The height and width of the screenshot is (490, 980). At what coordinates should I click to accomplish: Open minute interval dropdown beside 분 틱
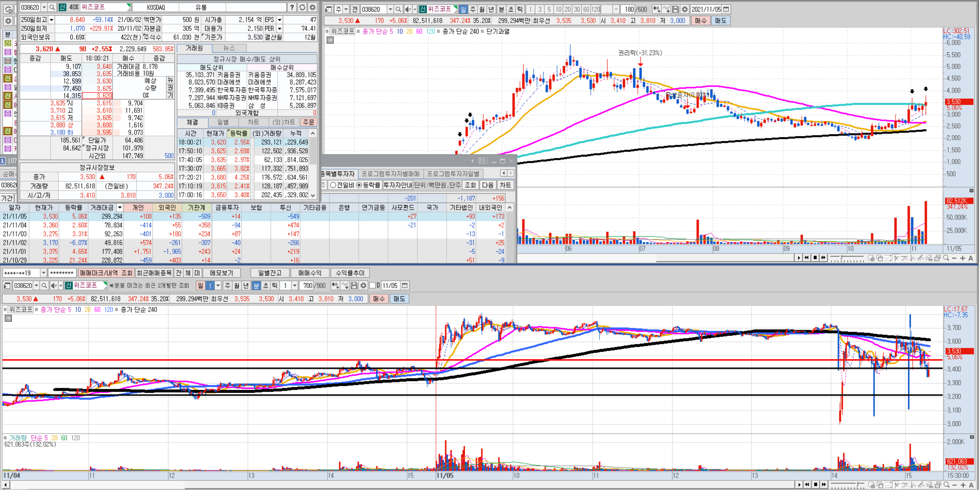pos(295,285)
